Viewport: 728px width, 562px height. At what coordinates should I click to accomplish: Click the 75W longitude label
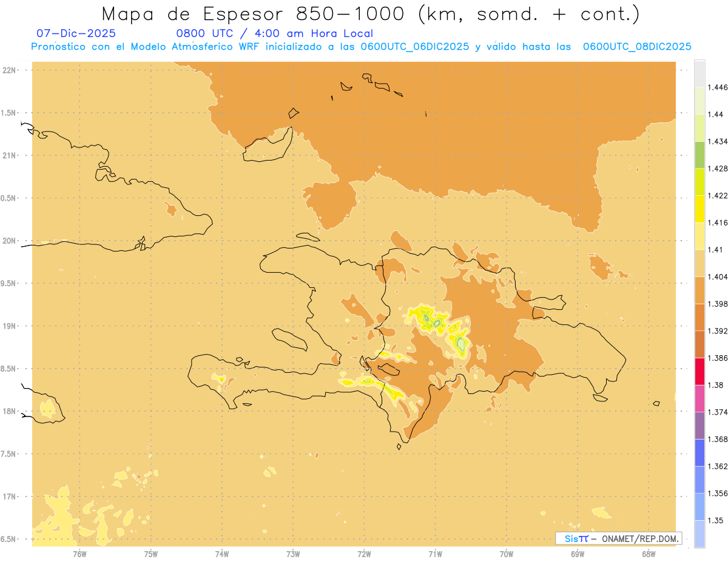(151, 554)
